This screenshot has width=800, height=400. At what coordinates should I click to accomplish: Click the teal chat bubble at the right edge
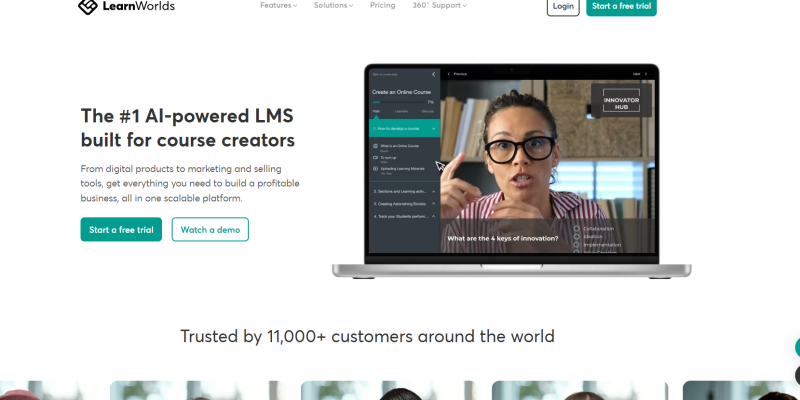tap(797, 348)
